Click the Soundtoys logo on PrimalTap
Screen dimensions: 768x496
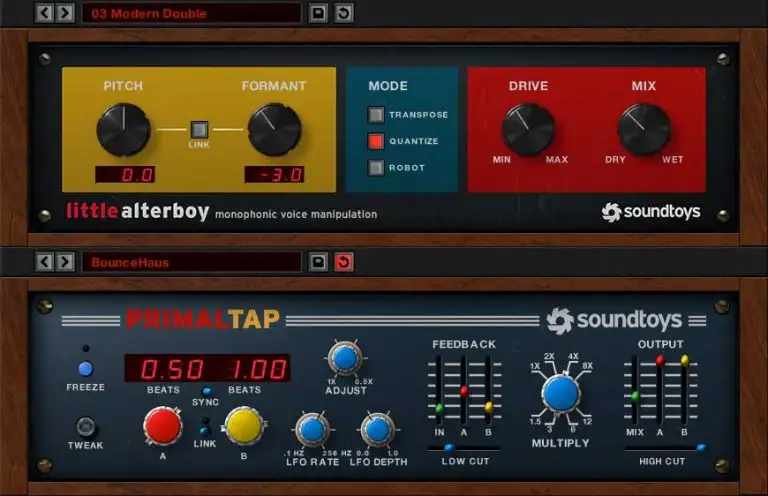614,321
